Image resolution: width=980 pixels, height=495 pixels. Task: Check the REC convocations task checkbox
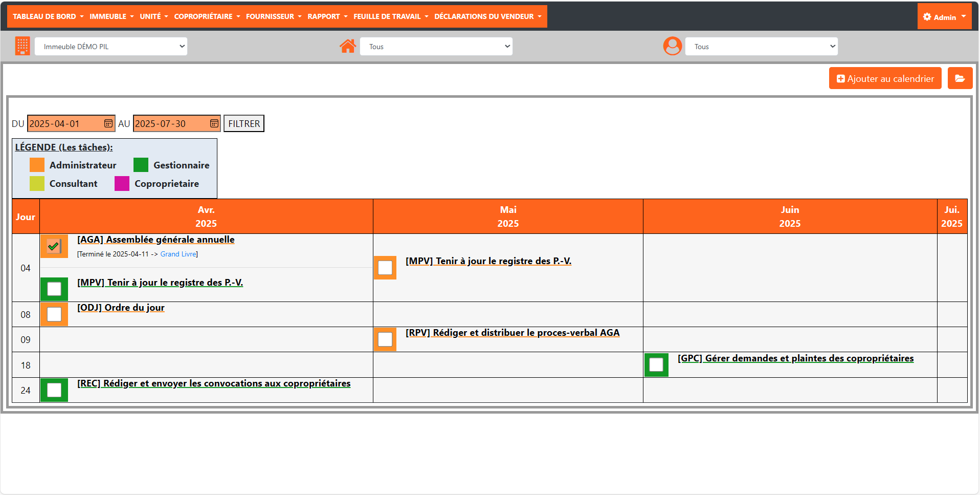point(54,390)
